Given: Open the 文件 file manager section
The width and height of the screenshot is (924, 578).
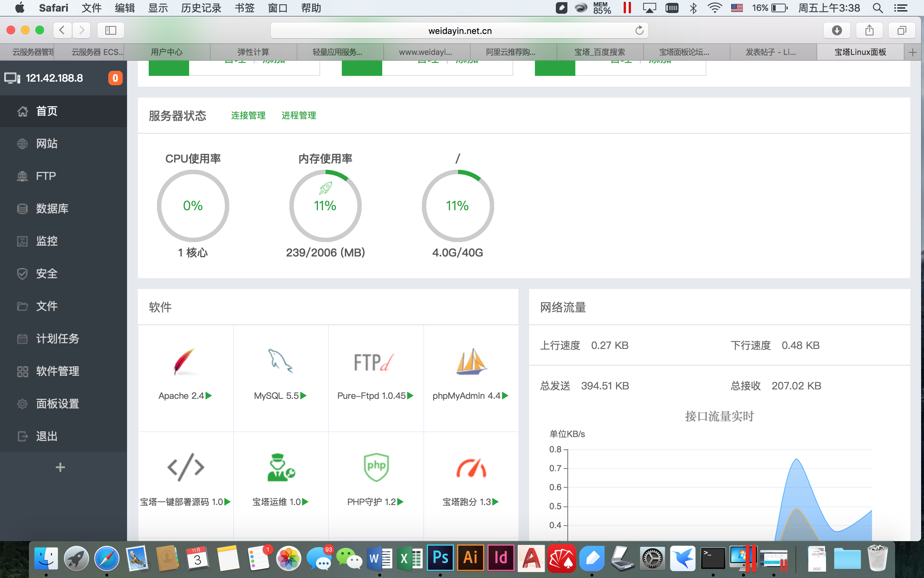Looking at the screenshot, I should pos(64,306).
